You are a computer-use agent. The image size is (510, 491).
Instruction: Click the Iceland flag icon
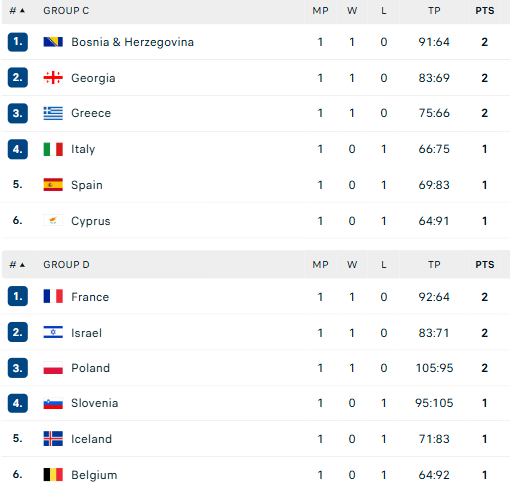point(53,439)
